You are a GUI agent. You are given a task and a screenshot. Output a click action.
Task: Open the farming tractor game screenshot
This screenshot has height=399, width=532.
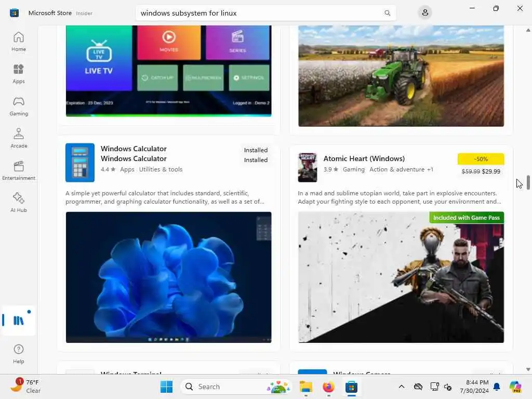point(401,76)
